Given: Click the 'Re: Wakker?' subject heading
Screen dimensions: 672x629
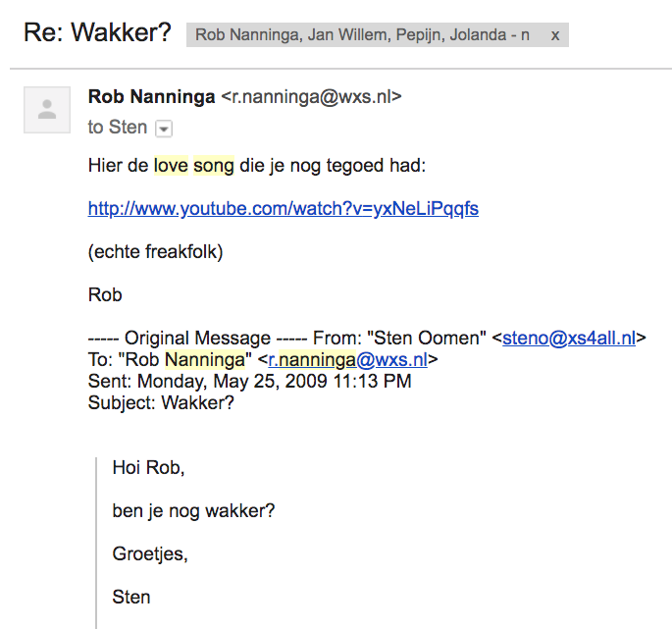Looking at the screenshot, I should click(98, 33).
